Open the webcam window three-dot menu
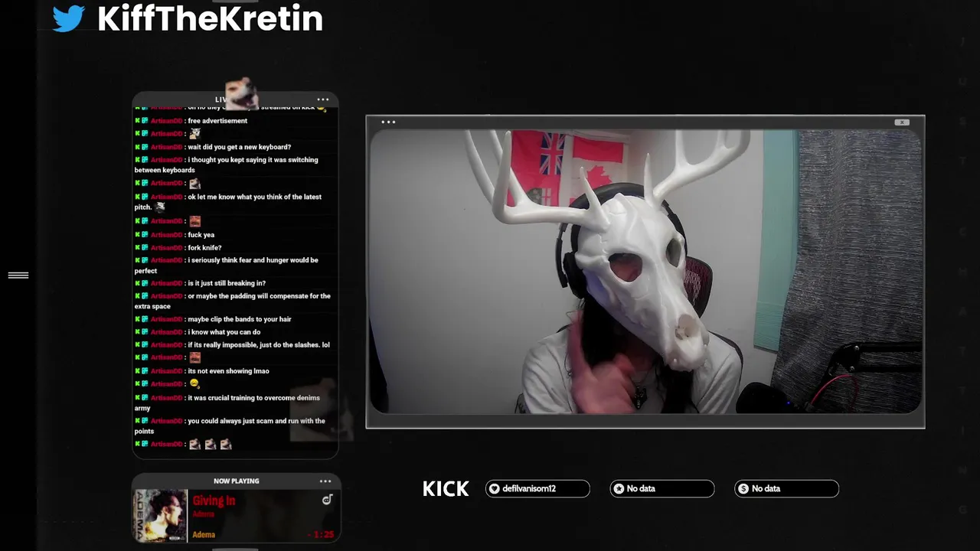 click(x=388, y=122)
